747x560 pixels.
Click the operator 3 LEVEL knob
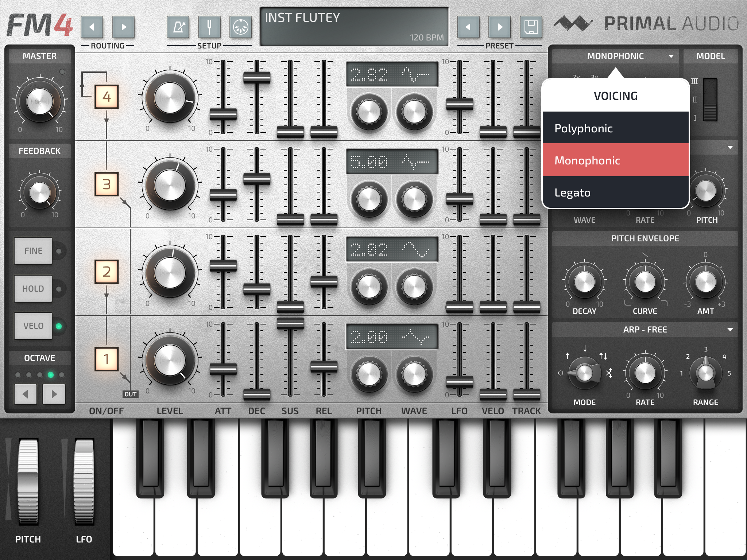coord(170,185)
